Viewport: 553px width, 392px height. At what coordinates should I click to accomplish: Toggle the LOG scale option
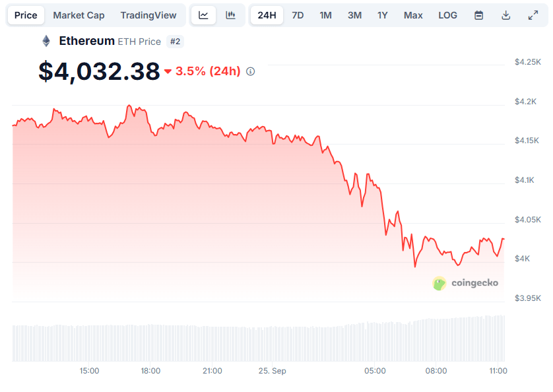coord(447,15)
